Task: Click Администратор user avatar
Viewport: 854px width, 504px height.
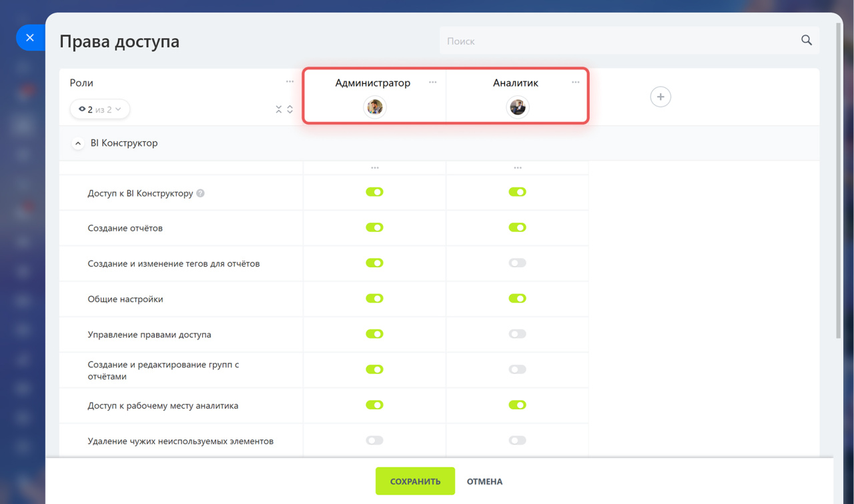Action: coord(374,107)
